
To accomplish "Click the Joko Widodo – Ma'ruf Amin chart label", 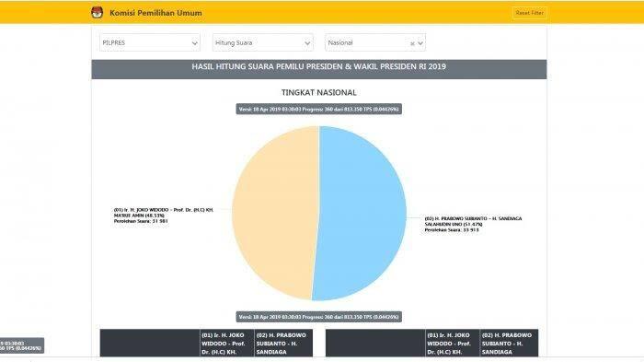I will click(x=164, y=216).
